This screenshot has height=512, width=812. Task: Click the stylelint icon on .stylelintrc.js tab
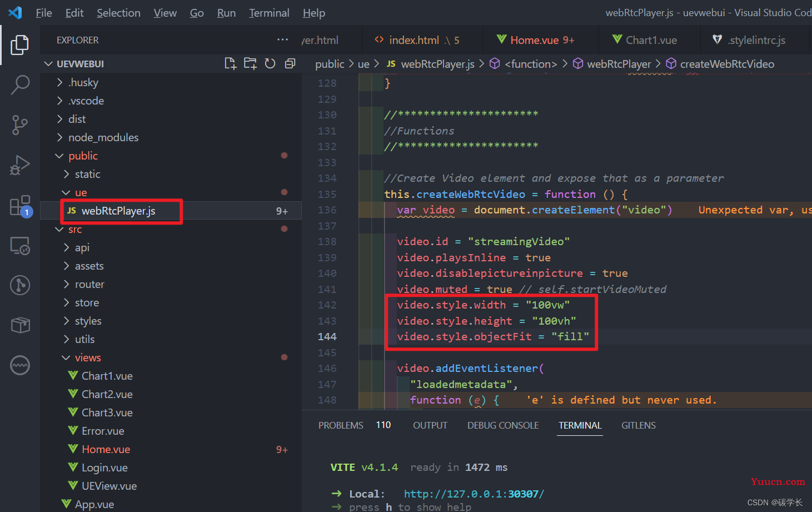click(x=718, y=39)
